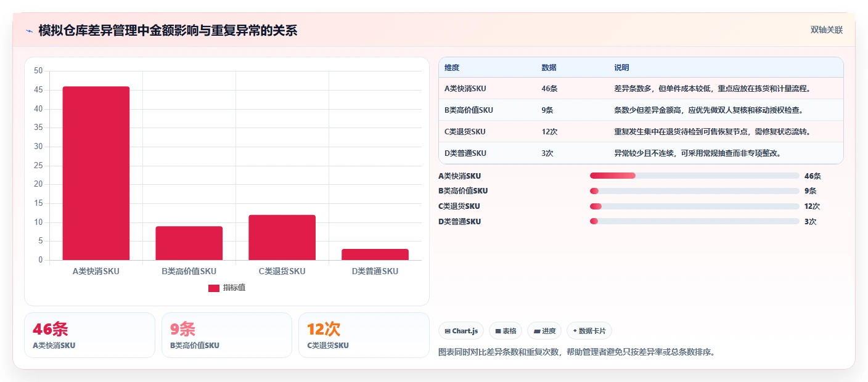
Task: Select the Chart.js tag
Action: click(x=461, y=331)
